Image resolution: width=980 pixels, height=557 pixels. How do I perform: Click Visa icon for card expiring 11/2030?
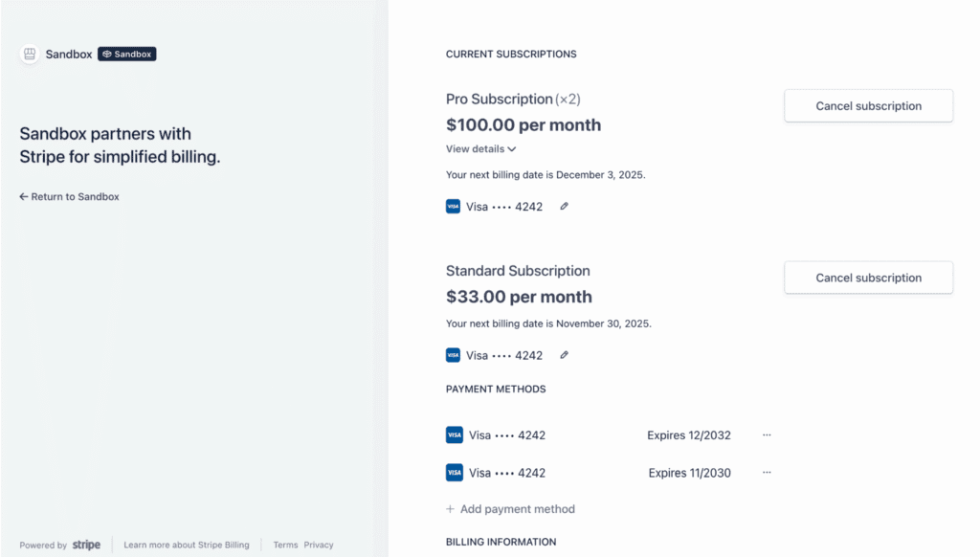tap(455, 472)
